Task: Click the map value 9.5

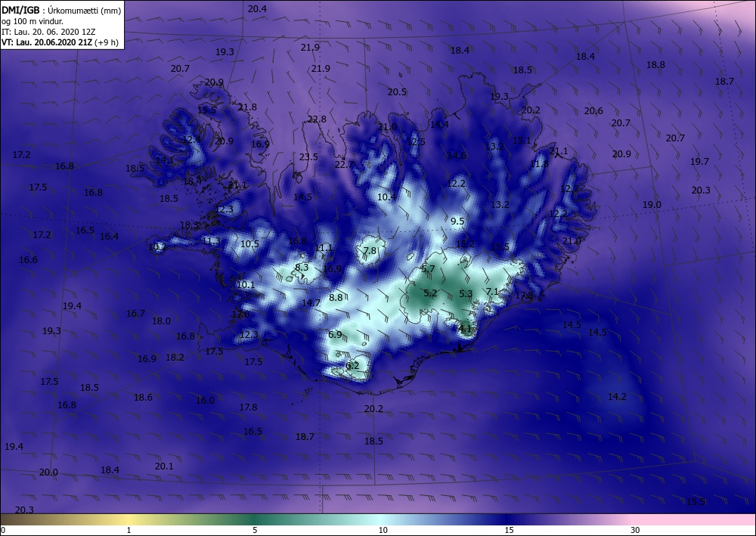Action: click(x=457, y=222)
